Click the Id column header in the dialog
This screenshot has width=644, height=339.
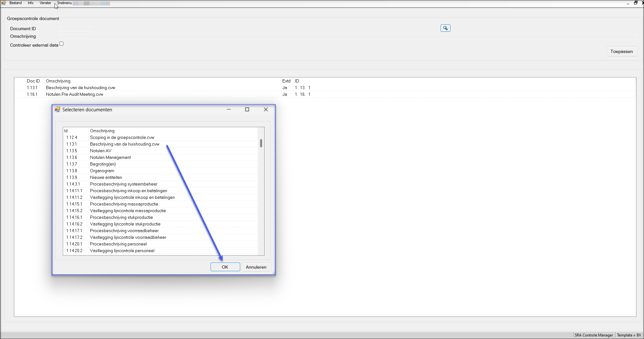click(76, 131)
